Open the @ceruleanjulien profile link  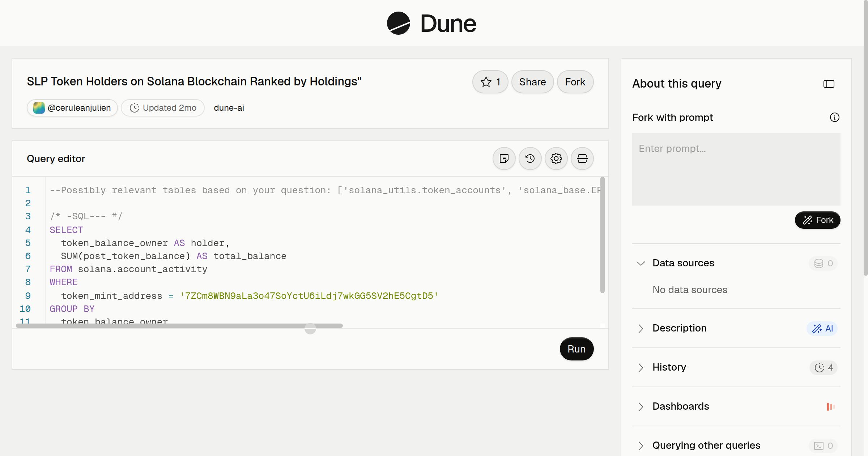(72, 108)
